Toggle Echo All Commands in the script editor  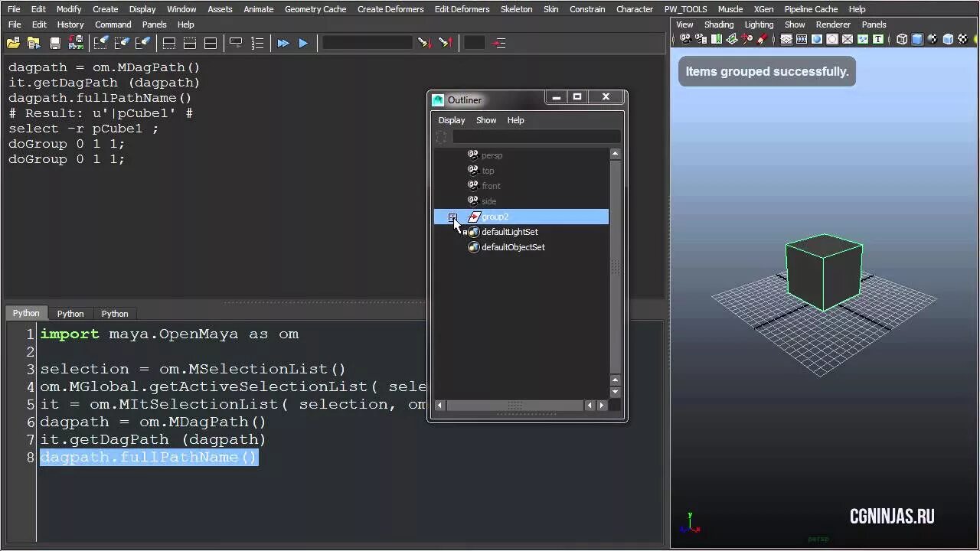pos(236,43)
